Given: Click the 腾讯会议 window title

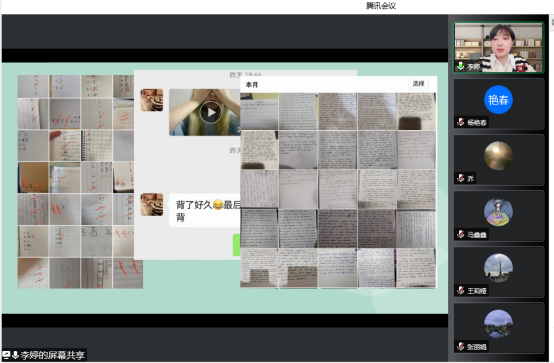Looking at the screenshot, I should coord(381,6).
